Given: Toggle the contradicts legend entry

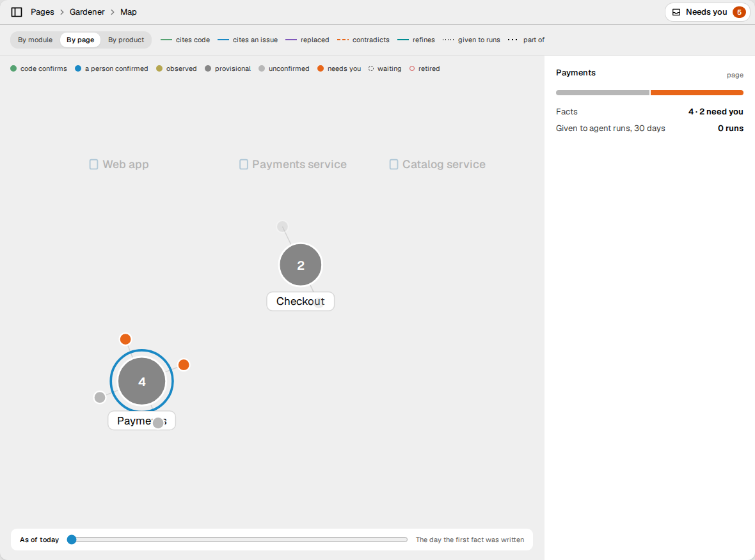Looking at the screenshot, I should [x=363, y=40].
